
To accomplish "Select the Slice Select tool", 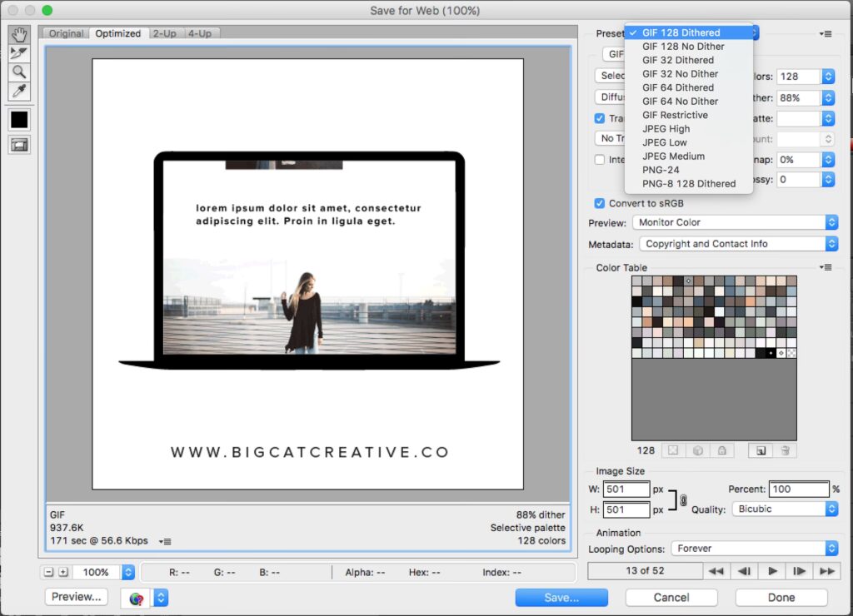I will coord(19,53).
